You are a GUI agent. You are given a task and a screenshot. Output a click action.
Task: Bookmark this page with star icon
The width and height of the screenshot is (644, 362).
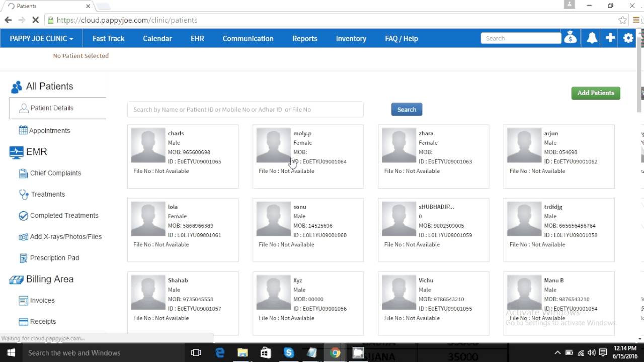(622, 20)
